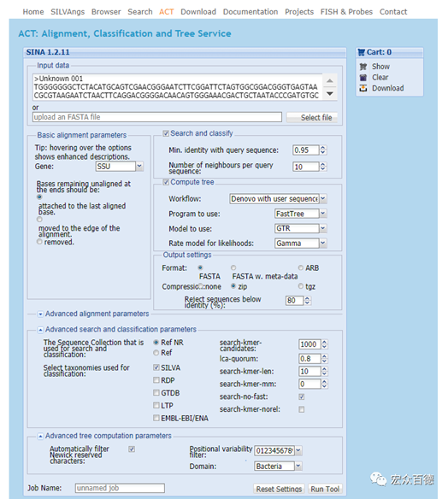
Task: Select tgz compression radio
Action: pyautogui.click(x=301, y=286)
